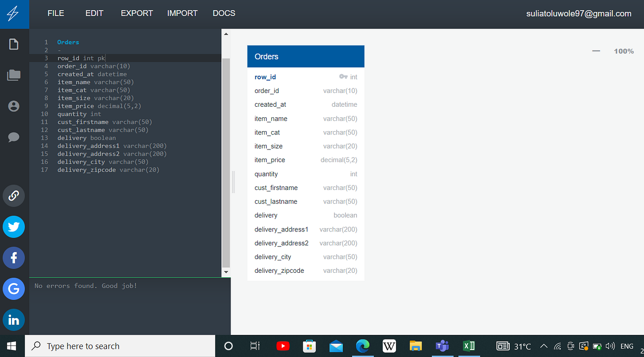644x357 pixels.
Task: Open the new document icon in sidebar
Action: [14, 44]
